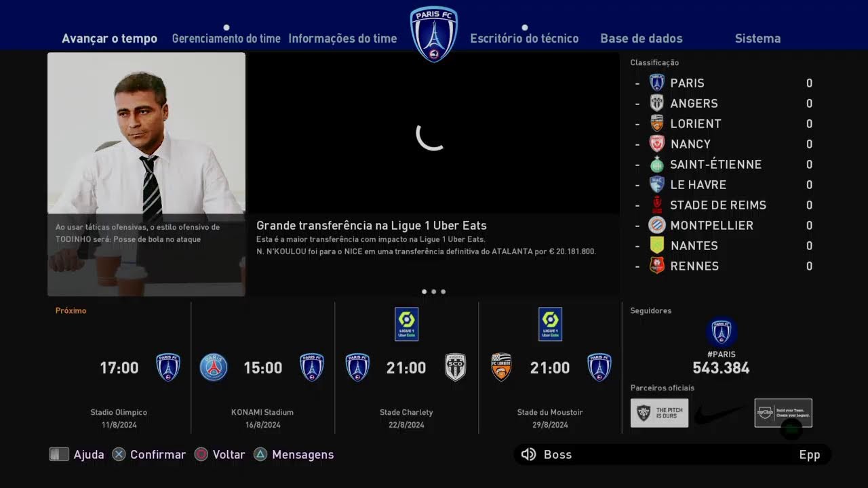The image size is (868, 488).
Task: Select the Confirmar option
Action: pos(158,455)
